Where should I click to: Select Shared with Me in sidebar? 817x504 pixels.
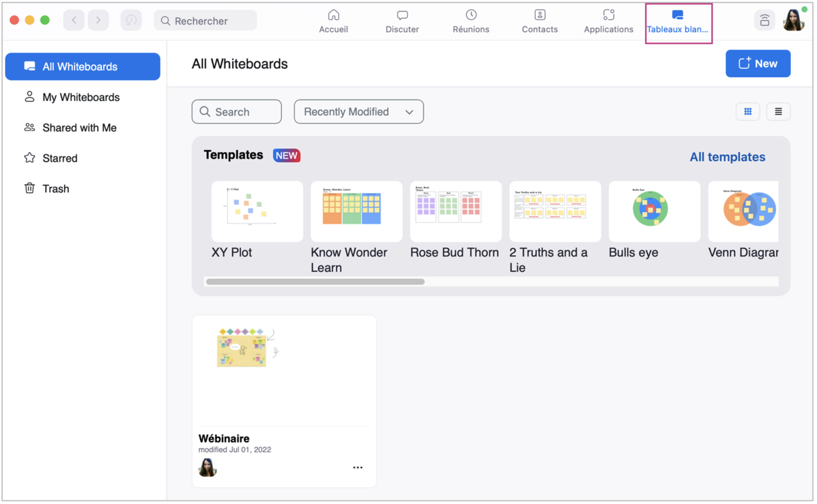click(x=79, y=128)
